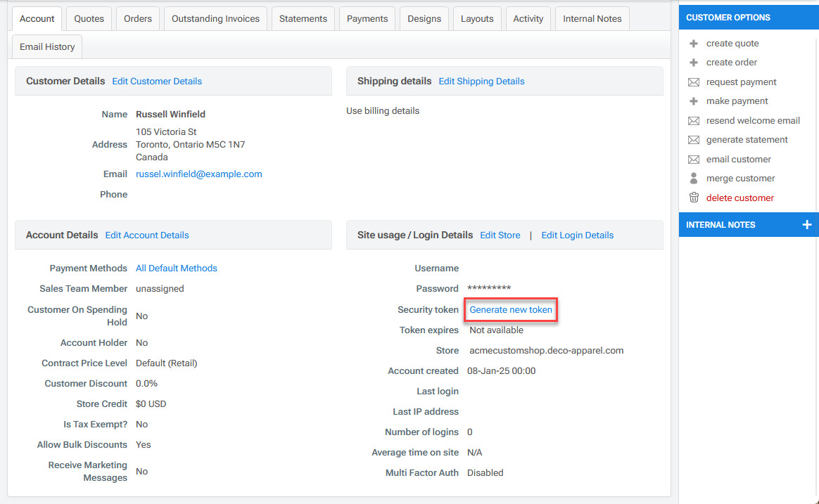Viewport: 819px width, 504px height.
Task: Choose the merge customer option
Action: 741,179
